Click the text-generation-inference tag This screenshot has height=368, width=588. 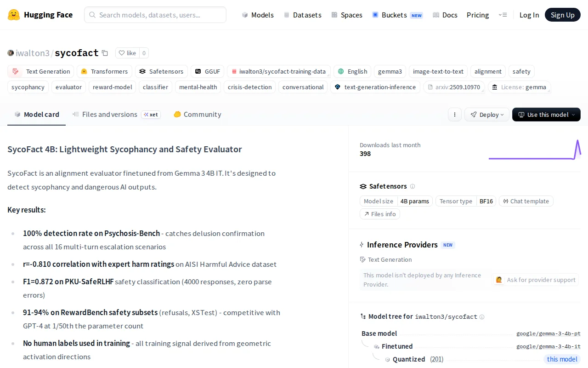(375, 87)
